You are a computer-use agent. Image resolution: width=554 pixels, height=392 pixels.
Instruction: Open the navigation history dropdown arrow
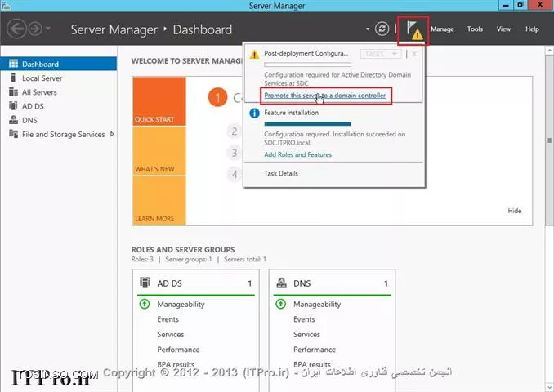point(48,29)
